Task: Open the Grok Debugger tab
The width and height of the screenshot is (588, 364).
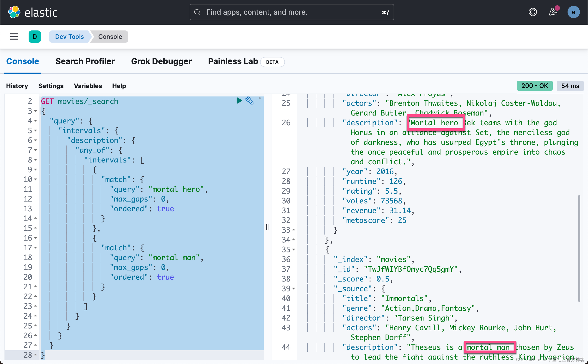Action: coord(161,61)
